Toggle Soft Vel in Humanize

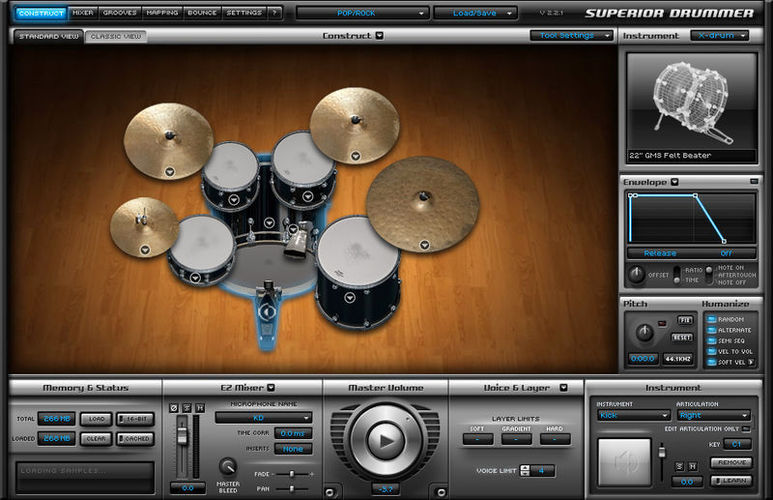coord(711,362)
